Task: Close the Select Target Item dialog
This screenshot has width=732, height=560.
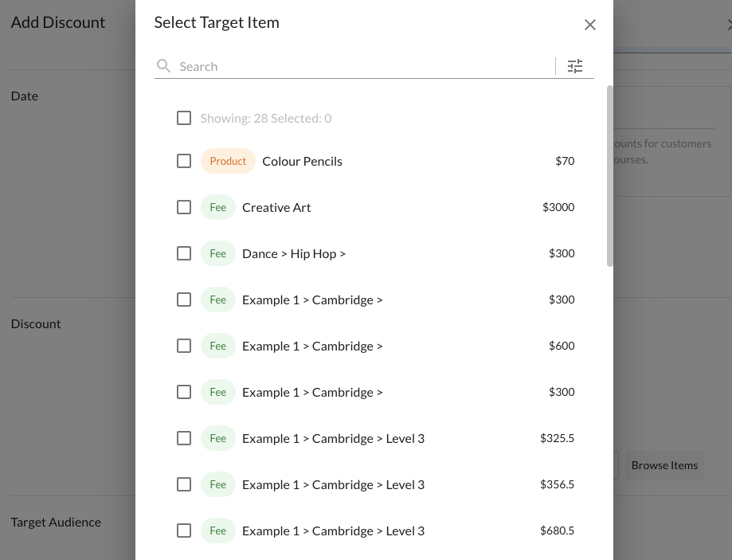Action: [x=590, y=25]
